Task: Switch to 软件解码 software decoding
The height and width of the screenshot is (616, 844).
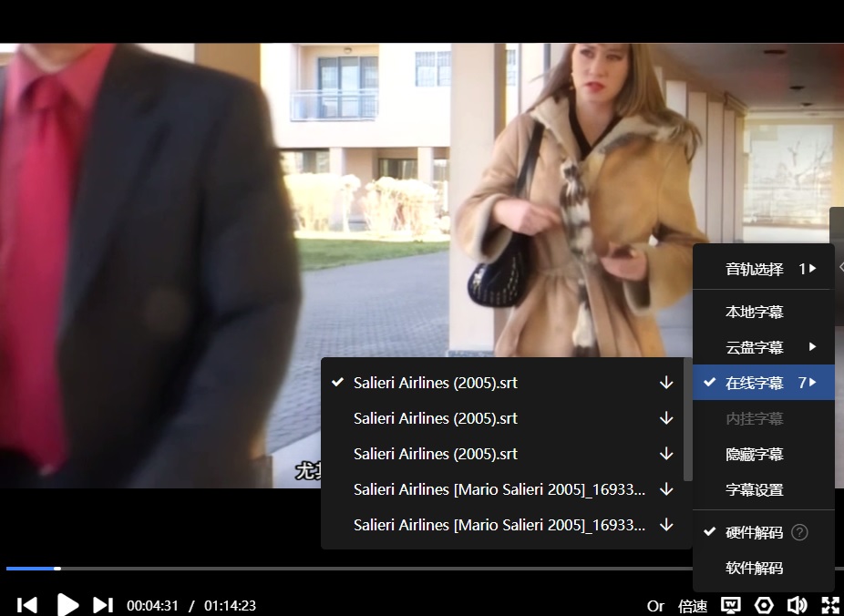Action: point(754,569)
